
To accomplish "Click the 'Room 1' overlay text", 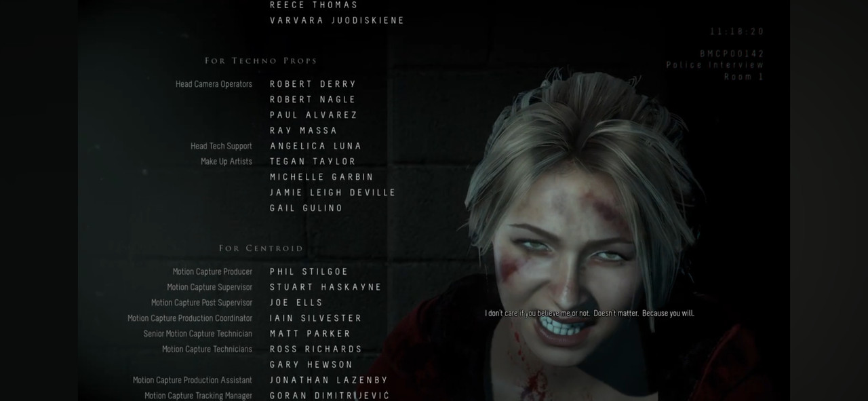I will pyautogui.click(x=744, y=77).
